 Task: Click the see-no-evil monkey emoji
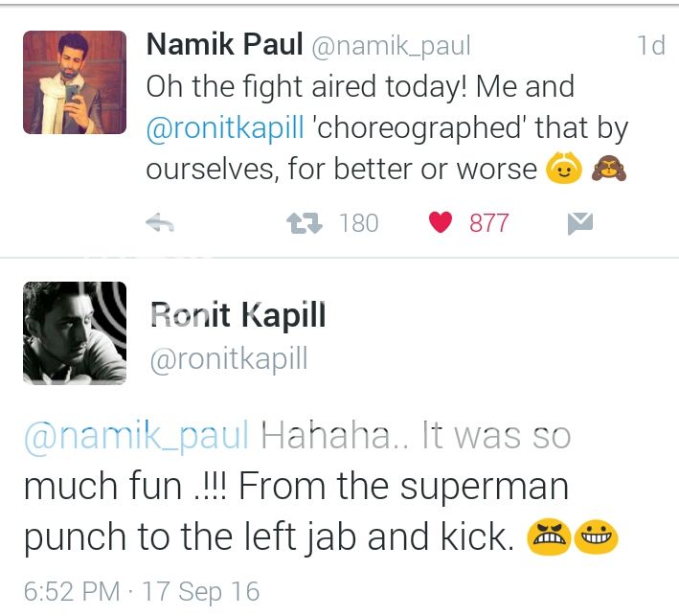[607, 170]
